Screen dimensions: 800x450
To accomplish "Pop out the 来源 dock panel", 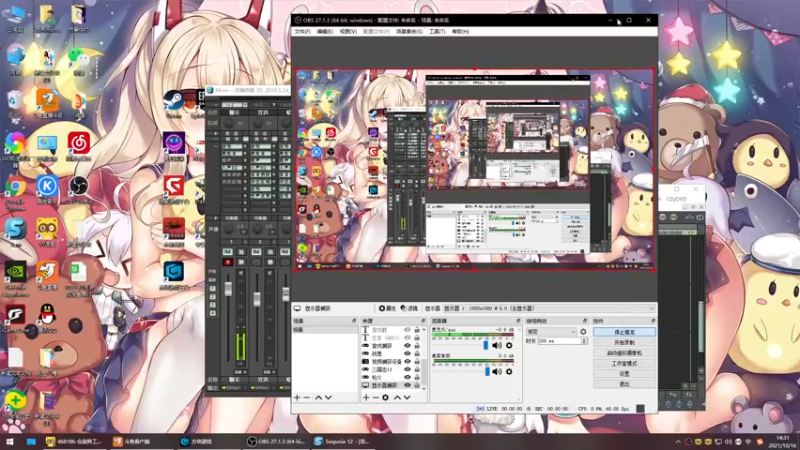I will (423, 321).
